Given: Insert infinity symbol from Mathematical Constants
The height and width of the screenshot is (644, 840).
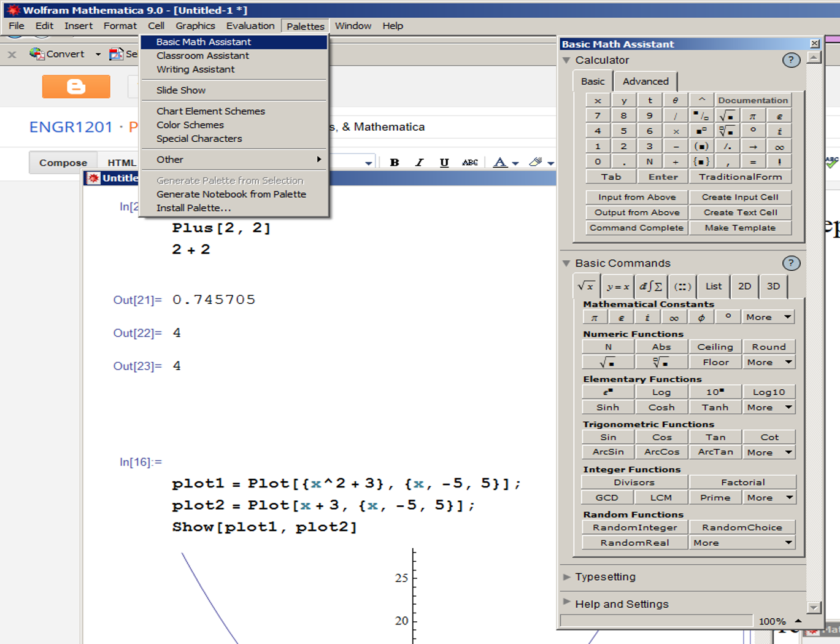Looking at the screenshot, I should coord(674,317).
